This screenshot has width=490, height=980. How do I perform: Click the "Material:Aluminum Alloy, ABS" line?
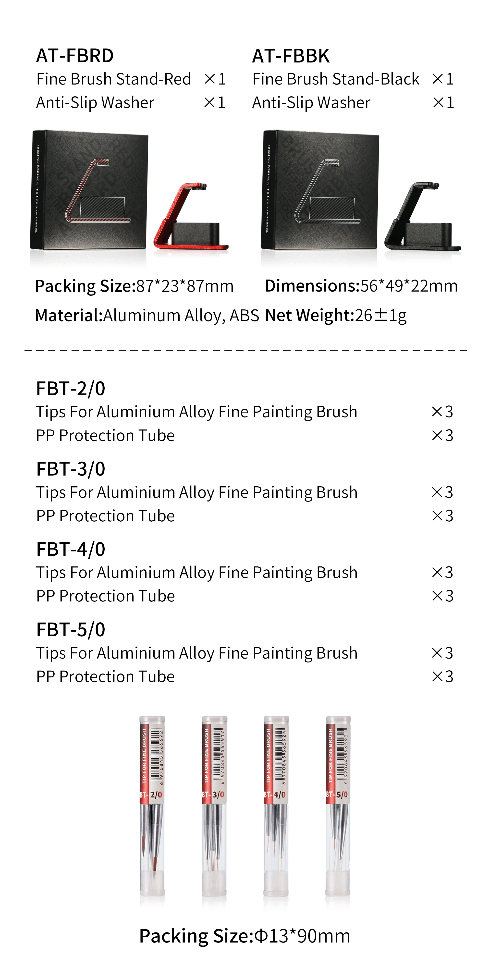point(147,315)
